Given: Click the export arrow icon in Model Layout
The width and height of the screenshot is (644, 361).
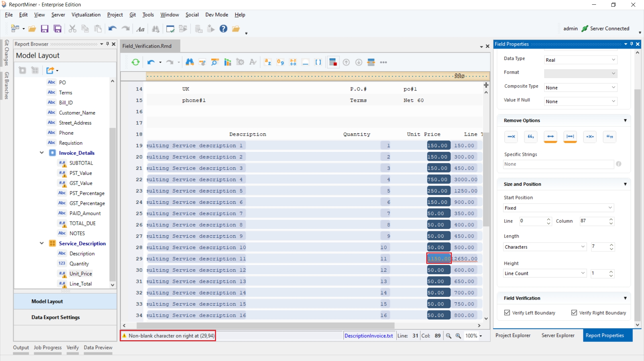Looking at the screenshot, I should 50,70.
